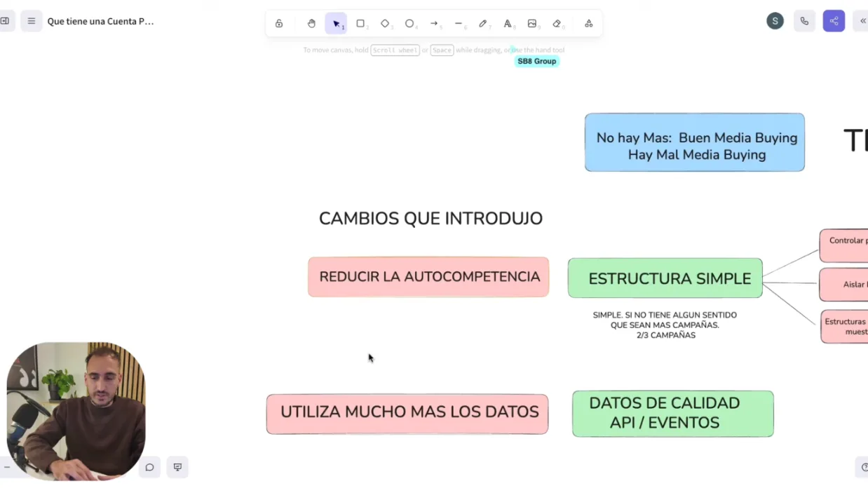Select the green ESTRUCTURA SIMPLE box
This screenshot has width=868, height=488.
(665, 278)
